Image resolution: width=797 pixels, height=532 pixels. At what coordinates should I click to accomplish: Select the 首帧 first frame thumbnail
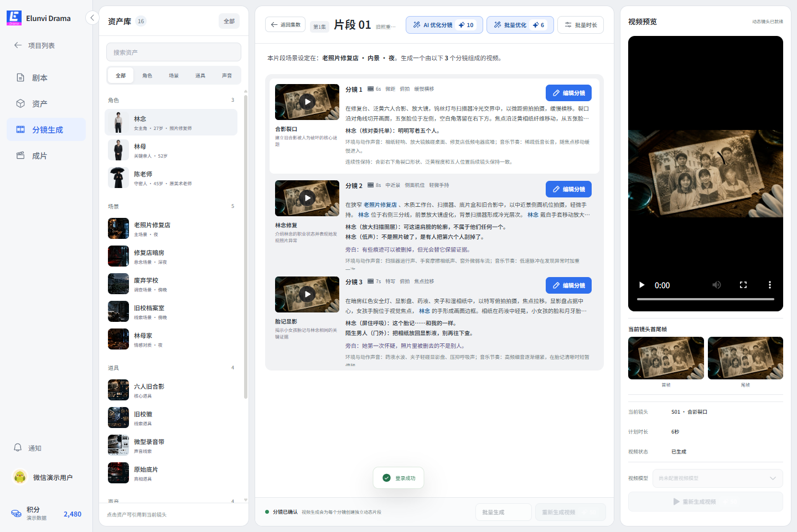(x=666, y=358)
